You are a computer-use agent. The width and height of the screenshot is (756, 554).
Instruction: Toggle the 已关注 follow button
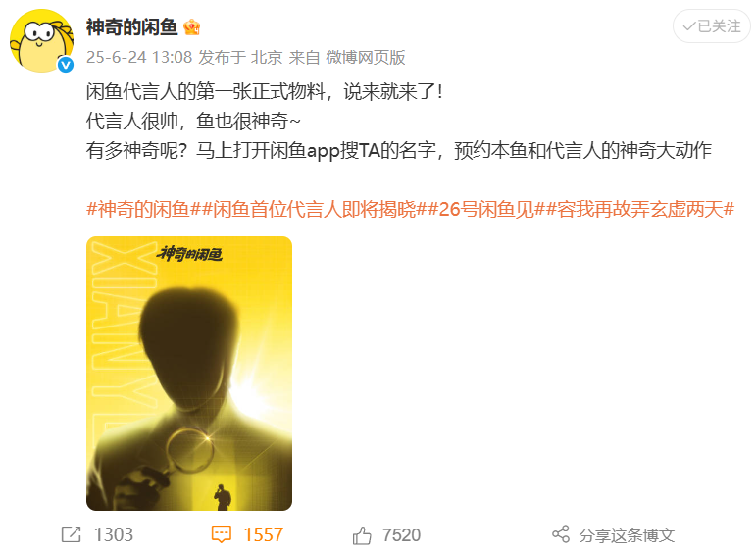coord(712,26)
